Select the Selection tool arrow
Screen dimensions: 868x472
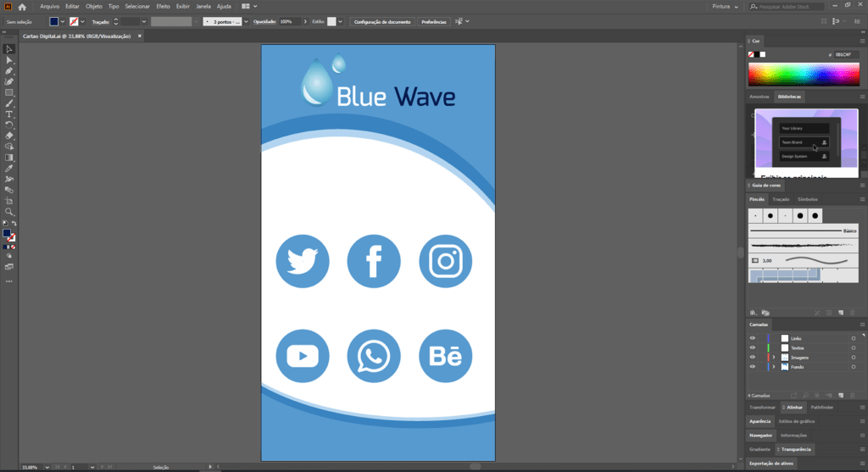pos(8,49)
